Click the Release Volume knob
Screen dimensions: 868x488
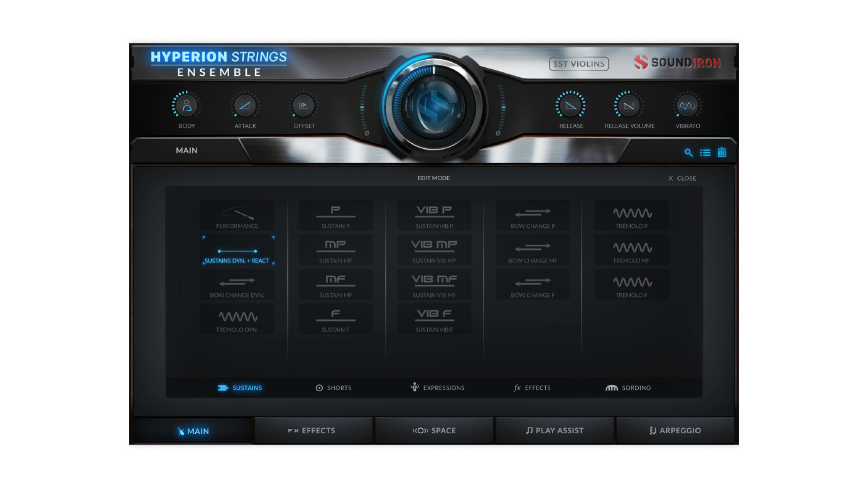point(629,106)
